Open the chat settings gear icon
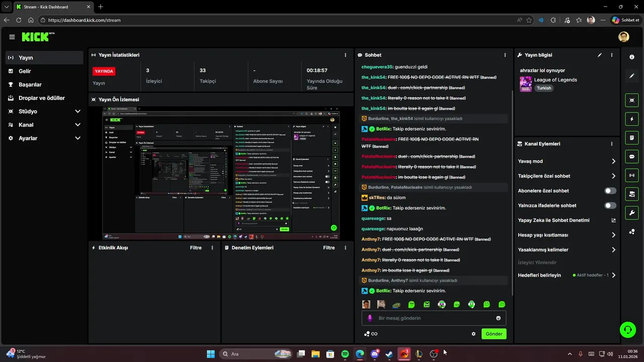644x362 pixels. 473,334
